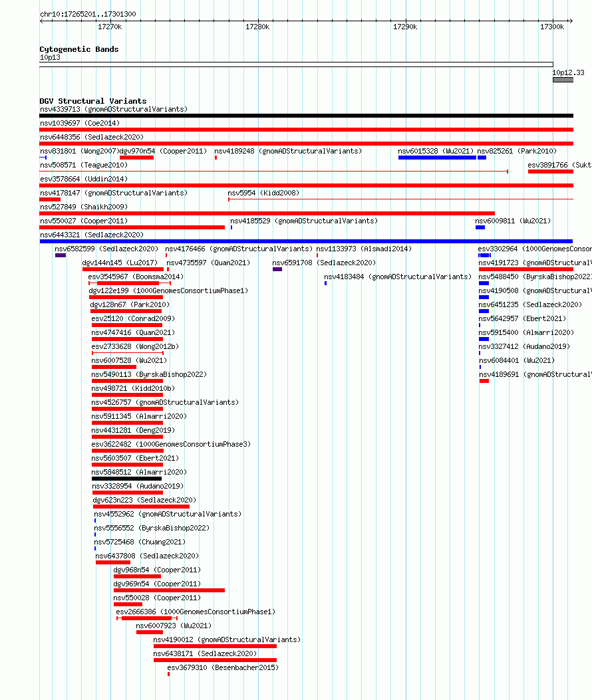
Task: Open esv2666386 1000GenomesConsortiumPhase1 label
Action: coord(196,612)
